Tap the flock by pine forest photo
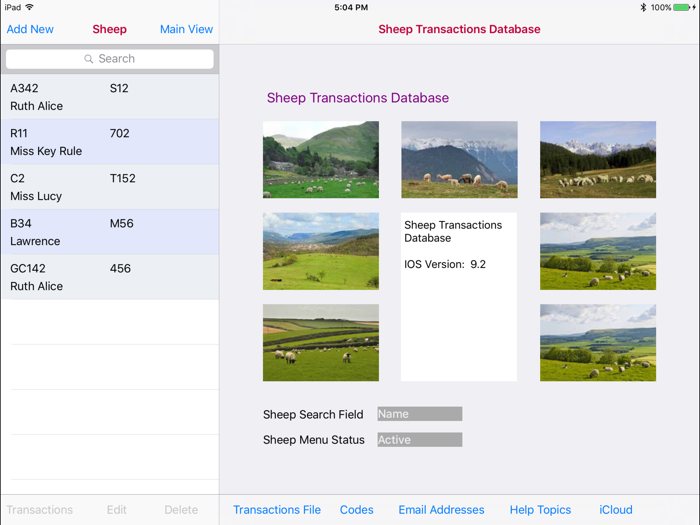The height and width of the screenshot is (525, 700). [x=598, y=159]
